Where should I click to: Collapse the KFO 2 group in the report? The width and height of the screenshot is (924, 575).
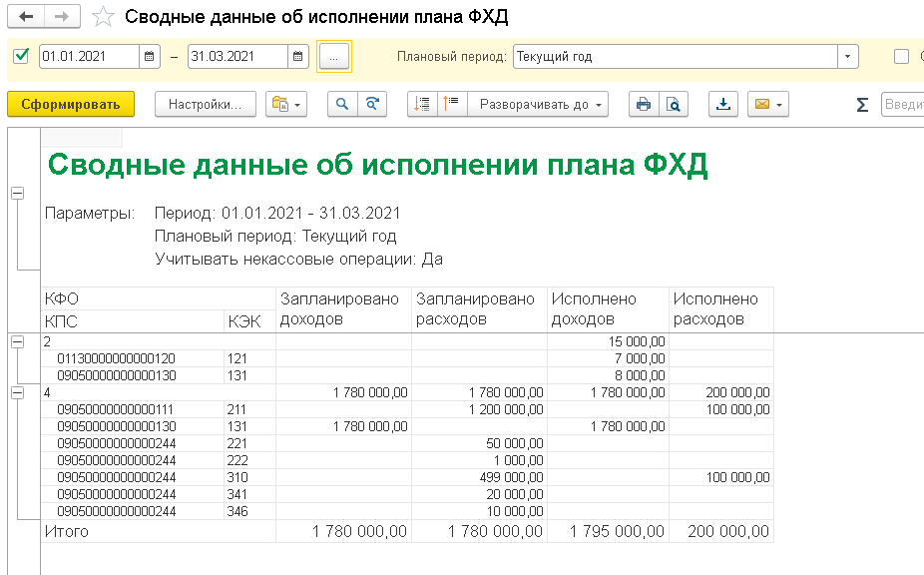click(x=17, y=342)
